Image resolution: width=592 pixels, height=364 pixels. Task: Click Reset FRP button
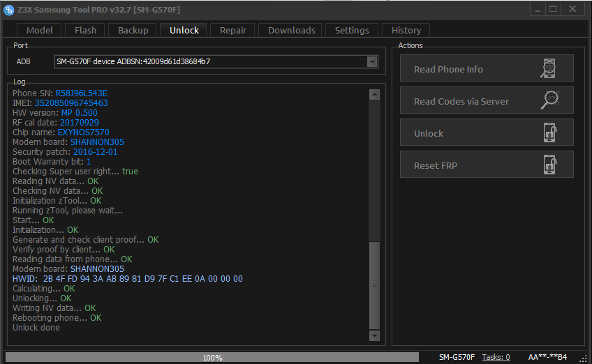487,165
